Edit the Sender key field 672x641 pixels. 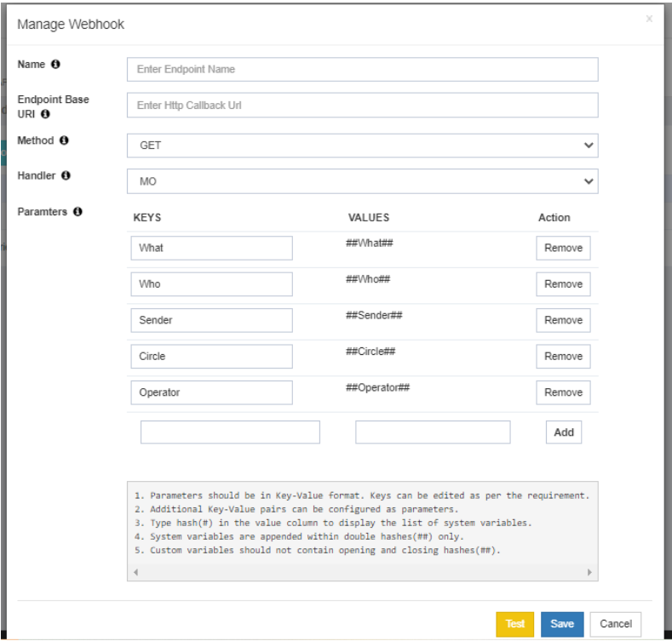(x=212, y=320)
